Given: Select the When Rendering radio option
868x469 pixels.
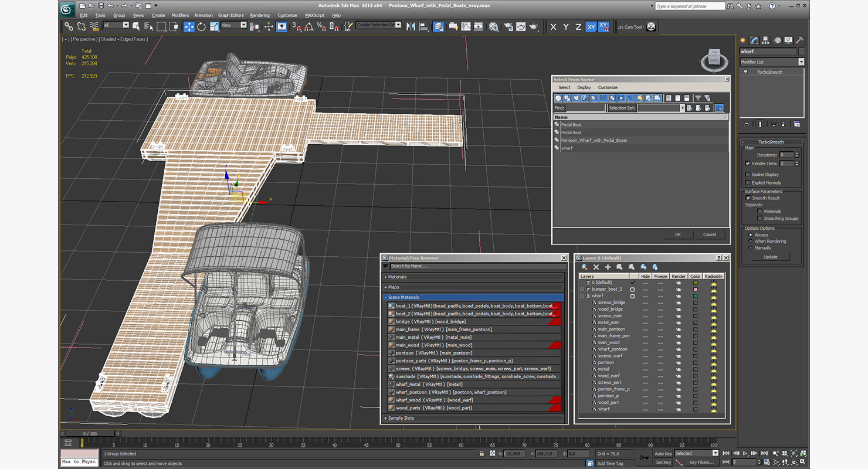Looking at the screenshot, I should click(x=751, y=242).
